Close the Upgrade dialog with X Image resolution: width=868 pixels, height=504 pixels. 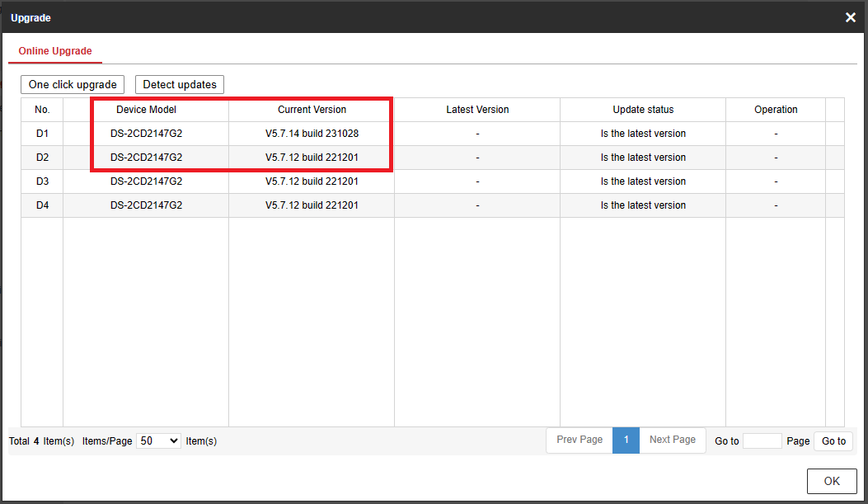click(x=851, y=17)
